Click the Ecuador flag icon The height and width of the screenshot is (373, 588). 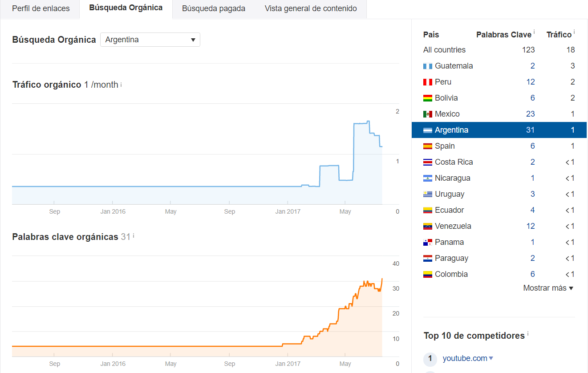pos(428,211)
